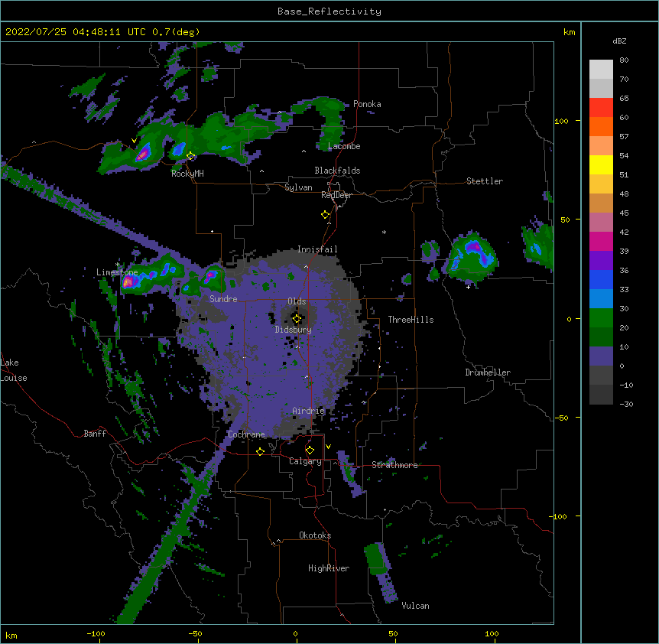The height and width of the screenshot is (644, 659).
Task: Click the -50 tick on the right axis
Action: pos(561,418)
